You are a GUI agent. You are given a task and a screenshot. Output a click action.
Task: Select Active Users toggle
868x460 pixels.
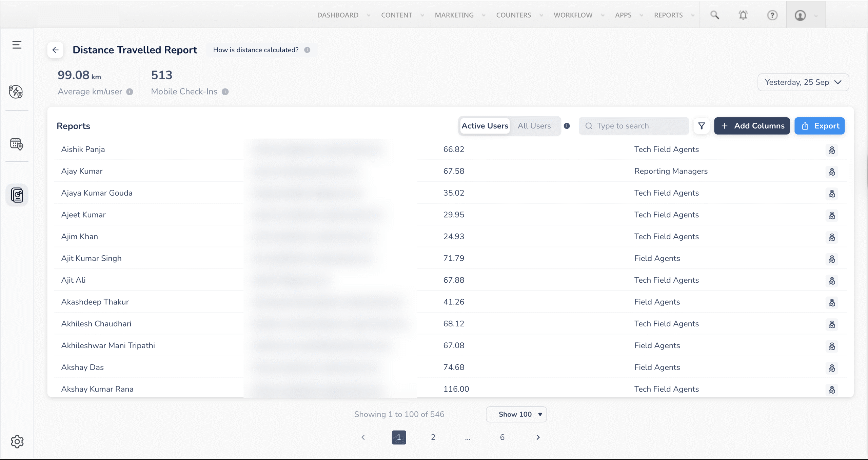[x=485, y=126]
